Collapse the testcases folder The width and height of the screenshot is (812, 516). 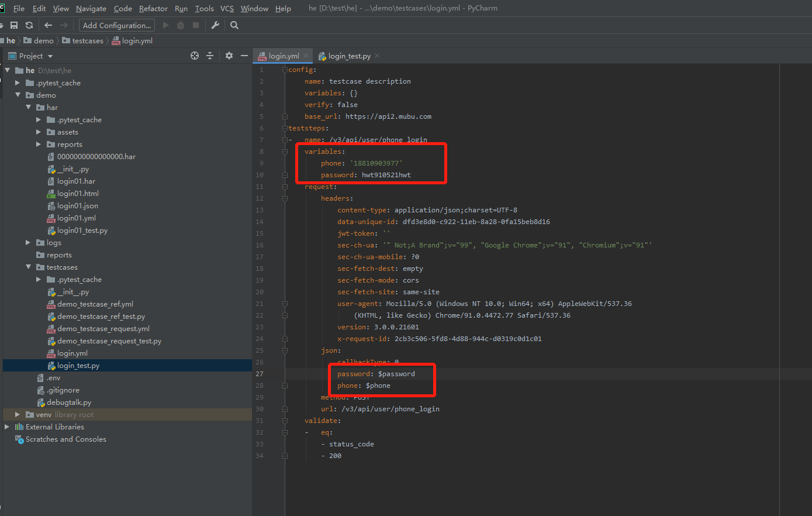click(28, 267)
